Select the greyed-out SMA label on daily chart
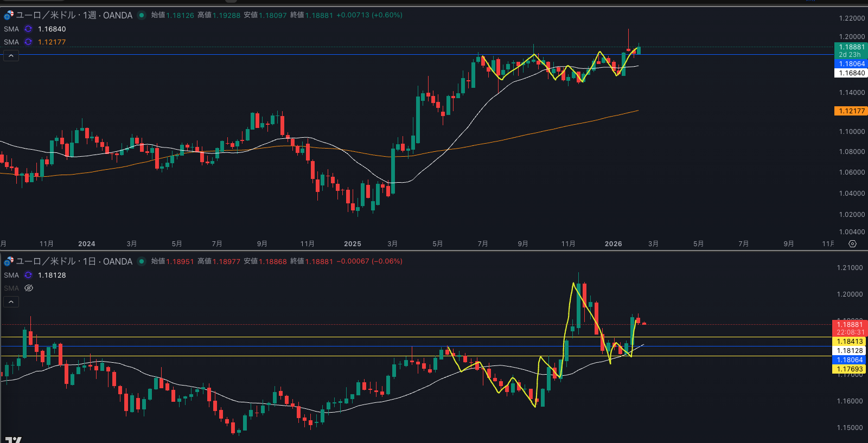Screen dimensions: 868x443 click(x=11, y=288)
